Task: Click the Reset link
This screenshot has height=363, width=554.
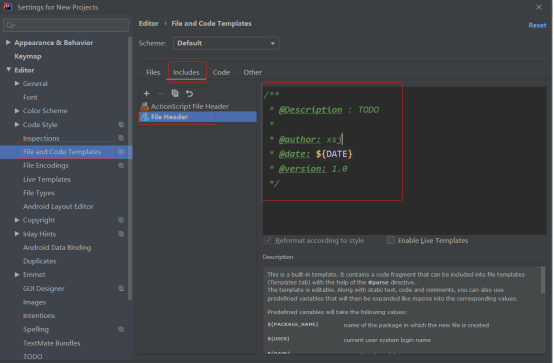Action: coord(537,25)
